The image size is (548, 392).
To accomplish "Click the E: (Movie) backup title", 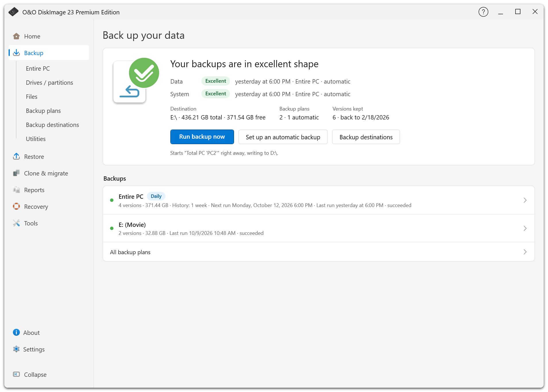I will pos(132,225).
